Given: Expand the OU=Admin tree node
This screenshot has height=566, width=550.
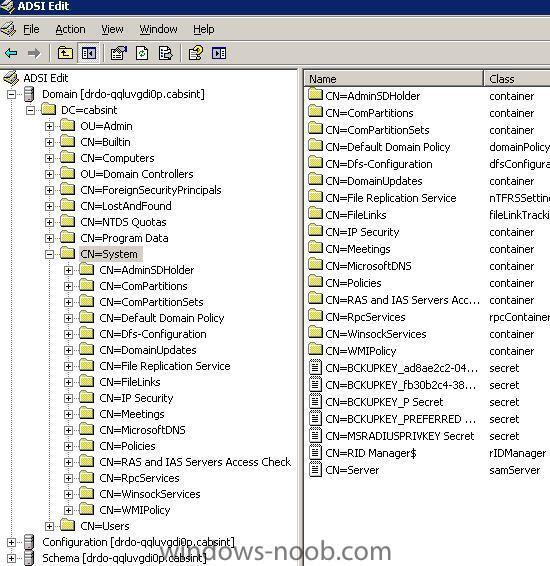Looking at the screenshot, I should (49, 126).
